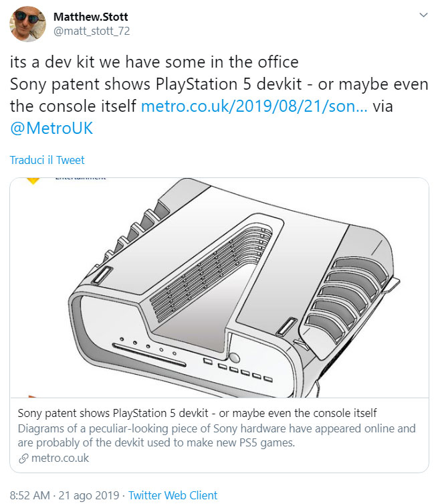This screenshot has height=504, width=436.
Task: Click the round power button on devkit drawing
Action: (234, 357)
